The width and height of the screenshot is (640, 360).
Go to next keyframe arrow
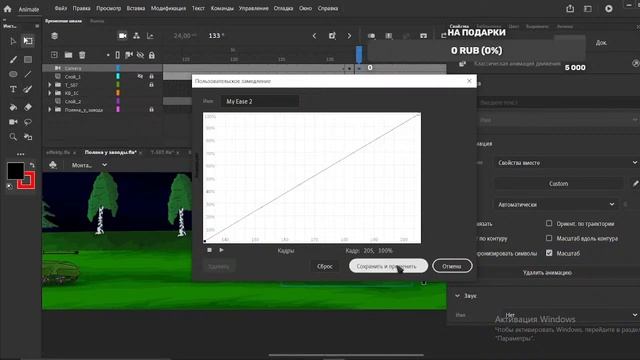[349, 36]
